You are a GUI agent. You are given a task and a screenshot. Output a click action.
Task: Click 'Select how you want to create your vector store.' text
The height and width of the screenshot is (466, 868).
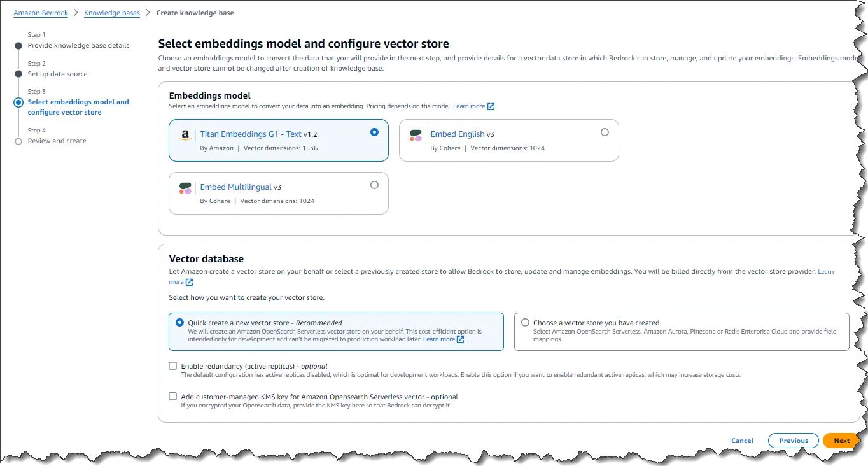point(246,297)
